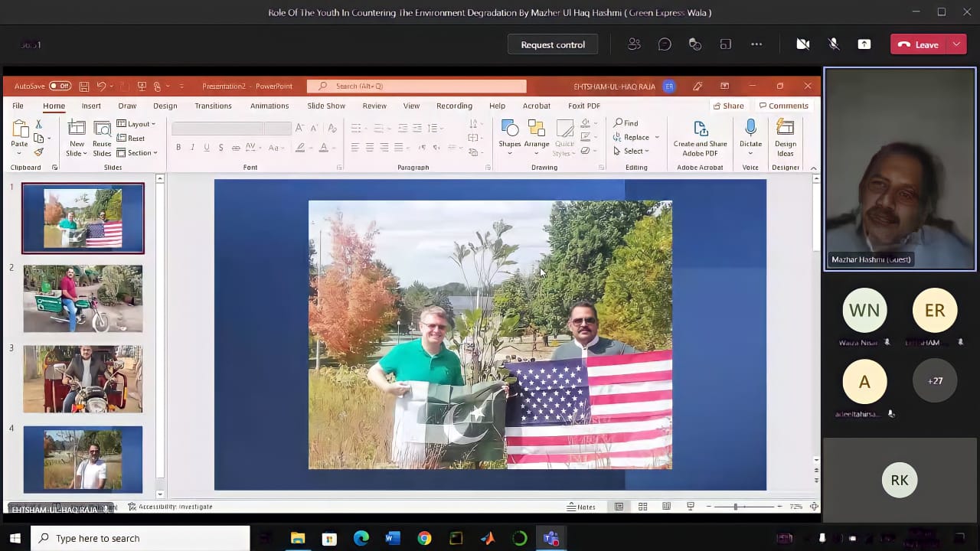Image resolution: width=980 pixels, height=551 pixels.
Task: Open Design Ideas in the ribbon
Action: 785,138
